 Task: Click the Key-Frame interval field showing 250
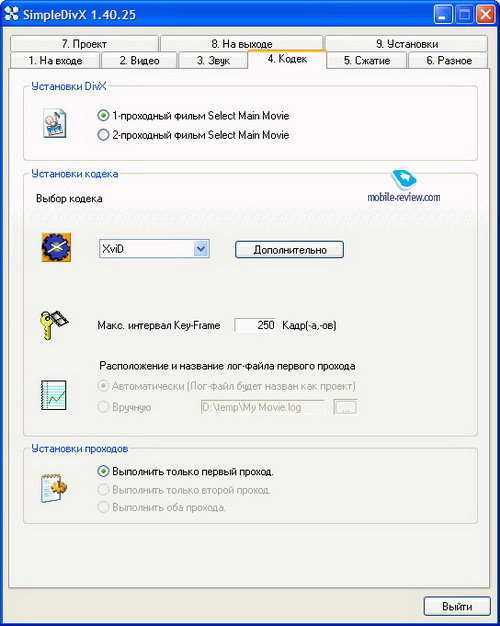click(255, 325)
